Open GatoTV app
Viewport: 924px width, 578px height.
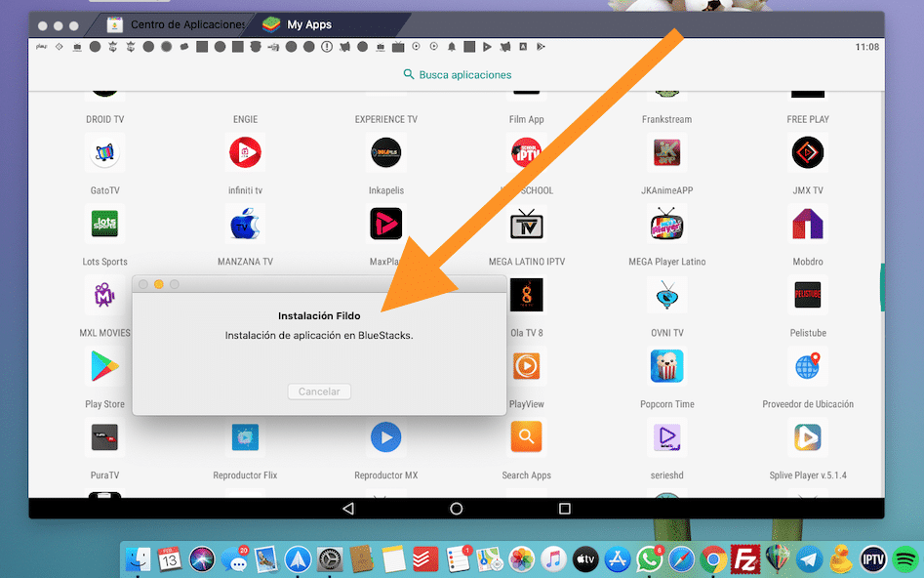[x=104, y=152]
